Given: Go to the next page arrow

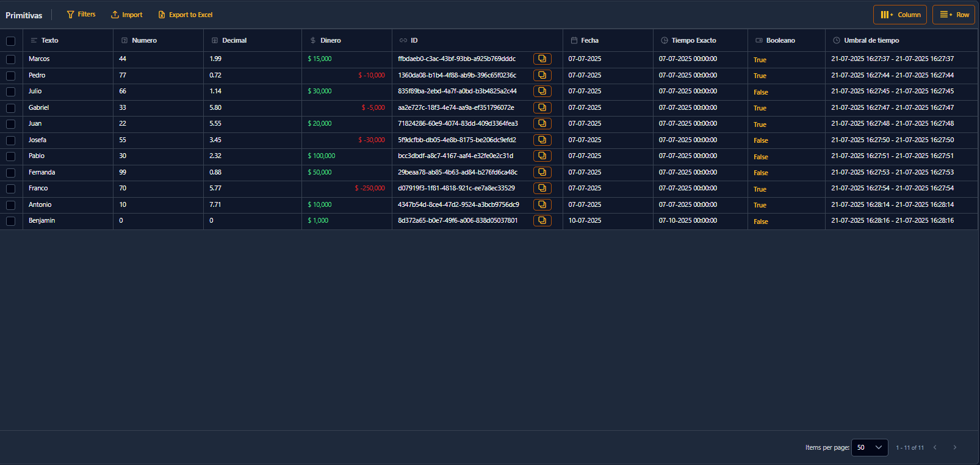Looking at the screenshot, I should click(955, 447).
